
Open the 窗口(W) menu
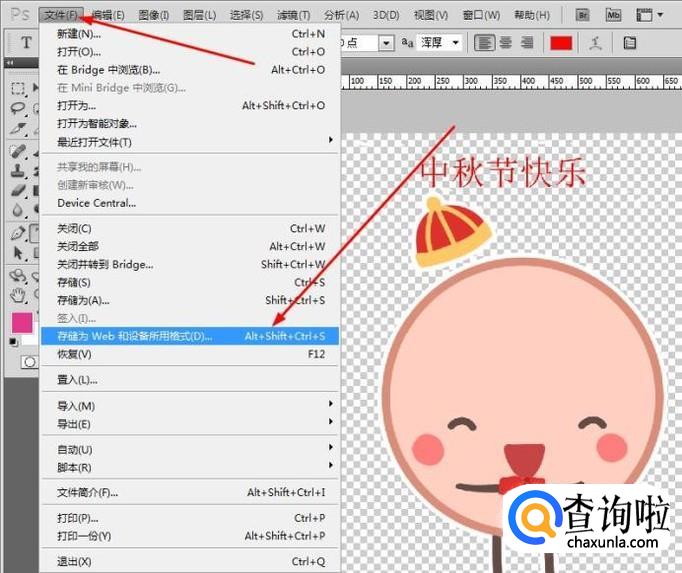pyautogui.click(x=481, y=15)
